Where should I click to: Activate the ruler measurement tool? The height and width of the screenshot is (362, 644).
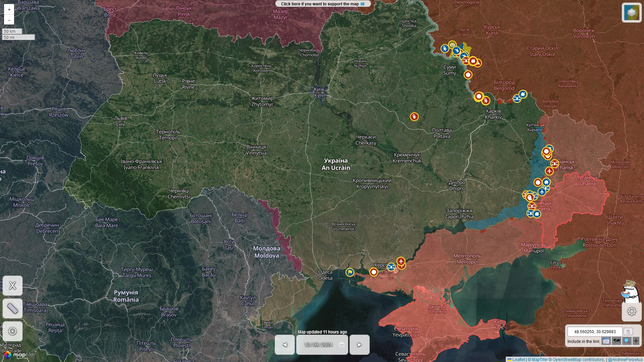click(12, 308)
